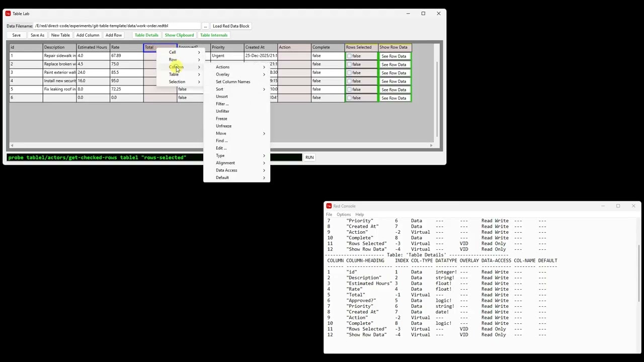Click See Row Data for row 6
Image resolution: width=644 pixels, height=362 pixels.
[x=393, y=98]
